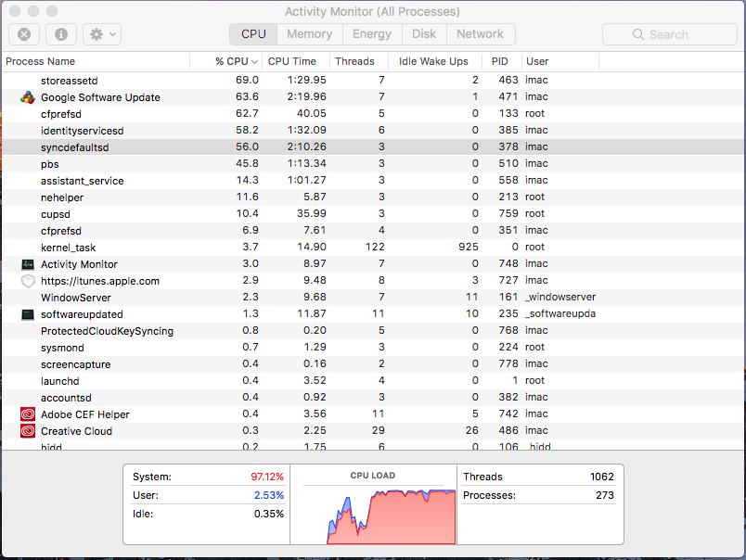Switch to the Energy tab

(372, 34)
